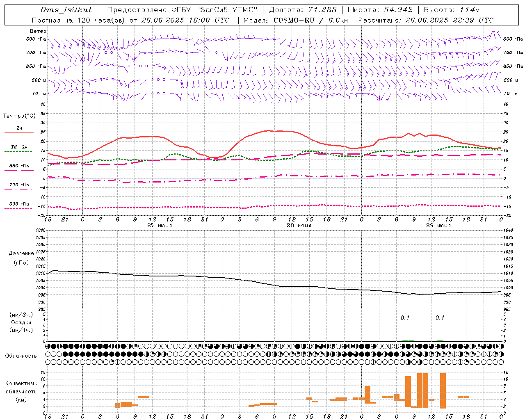Click the Долгота: 71.283 value
This screenshot has height=420, width=525.
click(x=303, y=9)
